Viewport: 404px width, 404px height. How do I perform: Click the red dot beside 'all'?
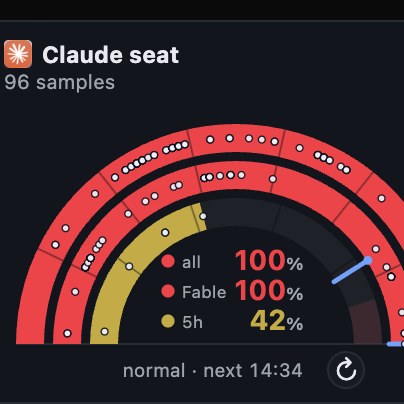[x=168, y=261]
